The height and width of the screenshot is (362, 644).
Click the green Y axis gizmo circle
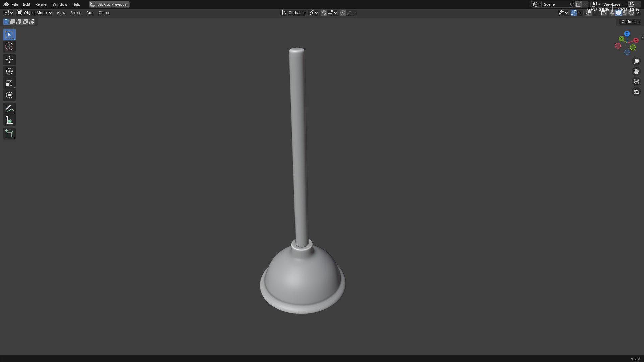pyautogui.click(x=621, y=39)
